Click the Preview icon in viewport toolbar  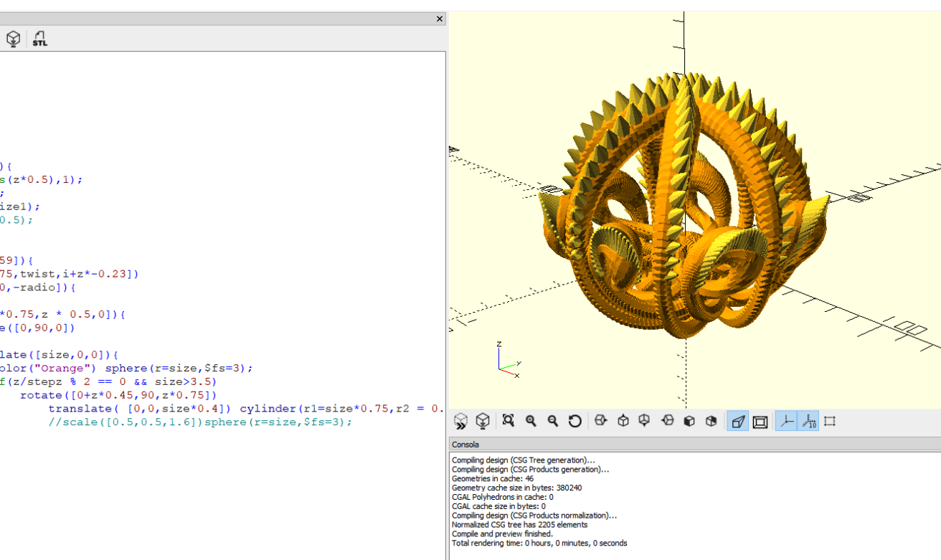tap(461, 421)
